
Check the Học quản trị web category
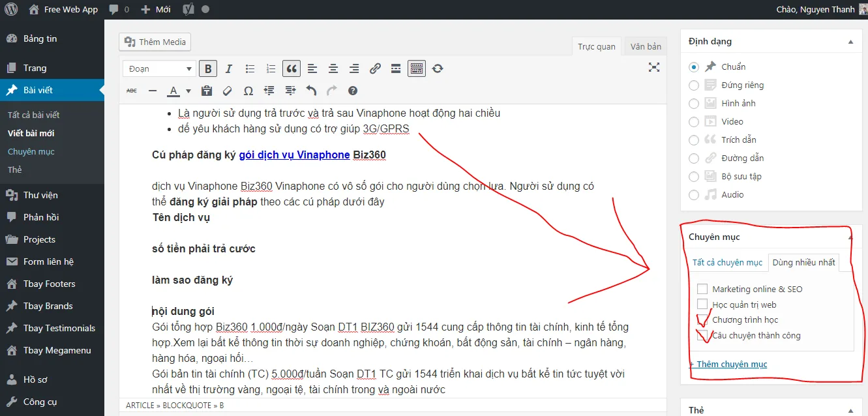[x=702, y=304]
